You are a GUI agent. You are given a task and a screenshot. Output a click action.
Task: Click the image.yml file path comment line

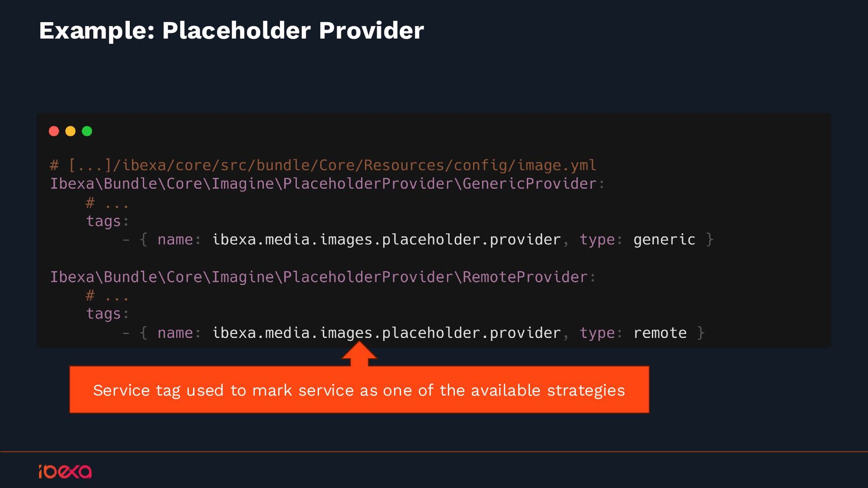click(x=323, y=165)
